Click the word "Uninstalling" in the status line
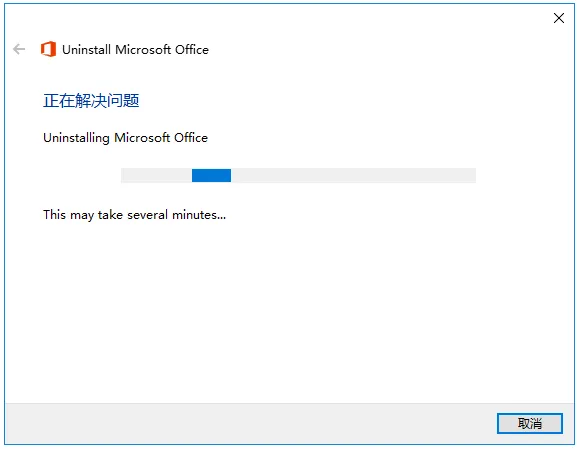This screenshot has height=449, width=577. tap(76, 138)
